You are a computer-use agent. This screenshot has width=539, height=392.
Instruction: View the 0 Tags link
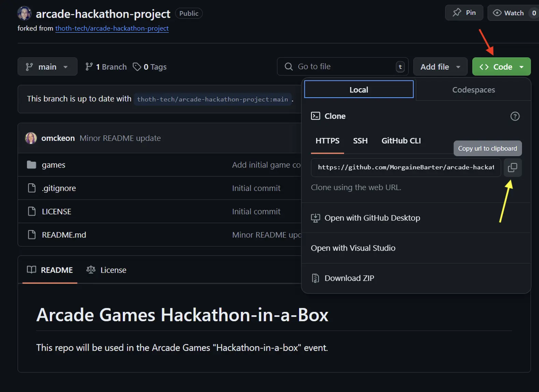pyautogui.click(x=150, y=67)
